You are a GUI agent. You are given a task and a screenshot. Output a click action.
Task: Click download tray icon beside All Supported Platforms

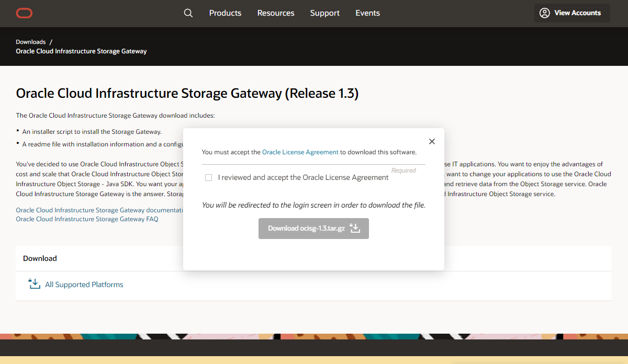(35, 284)
